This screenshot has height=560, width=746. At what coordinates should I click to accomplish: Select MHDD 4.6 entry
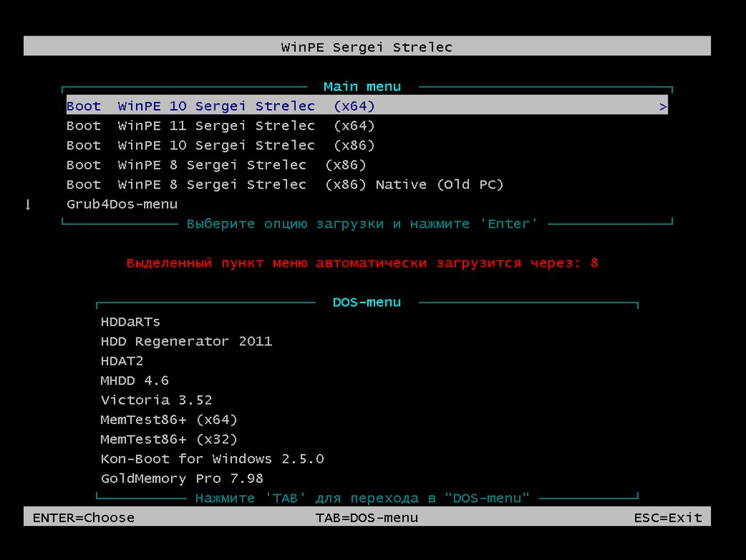[135, 380]
